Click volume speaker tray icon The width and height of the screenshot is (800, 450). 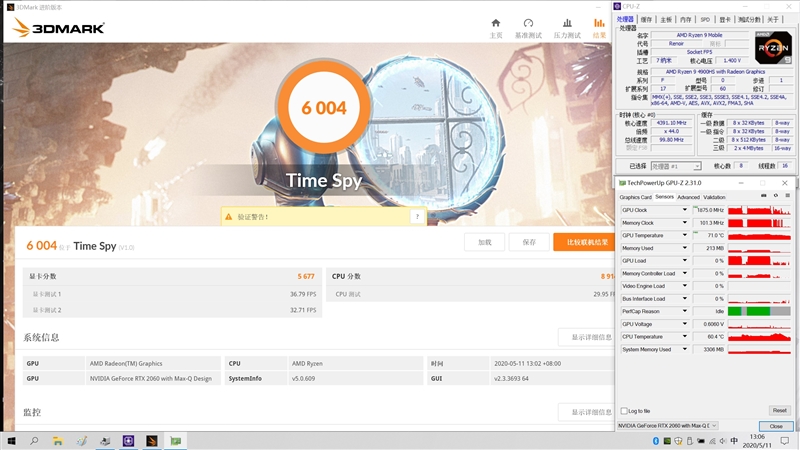pos(723,441)
